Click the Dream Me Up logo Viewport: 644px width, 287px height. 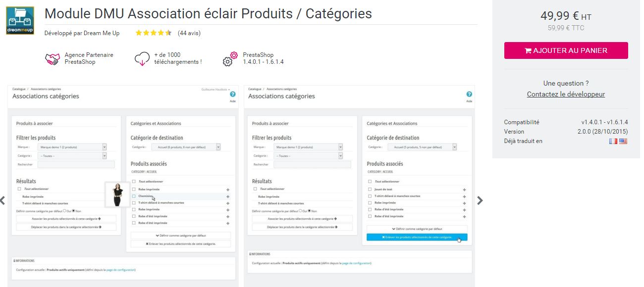click(x=20, y=20)
